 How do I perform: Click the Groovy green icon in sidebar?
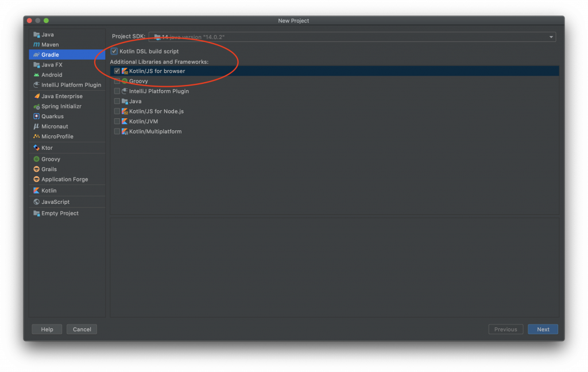[x=36, y=160]
